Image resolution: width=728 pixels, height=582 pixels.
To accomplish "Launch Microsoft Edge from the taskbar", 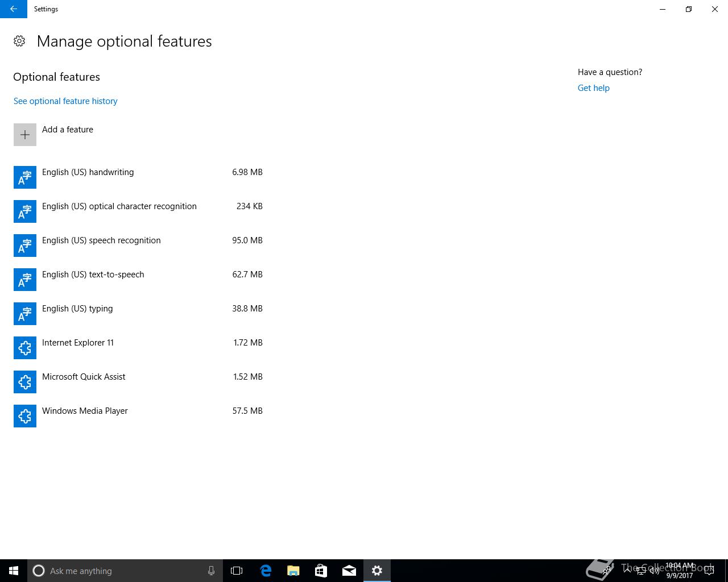I will tap(266, 571).
